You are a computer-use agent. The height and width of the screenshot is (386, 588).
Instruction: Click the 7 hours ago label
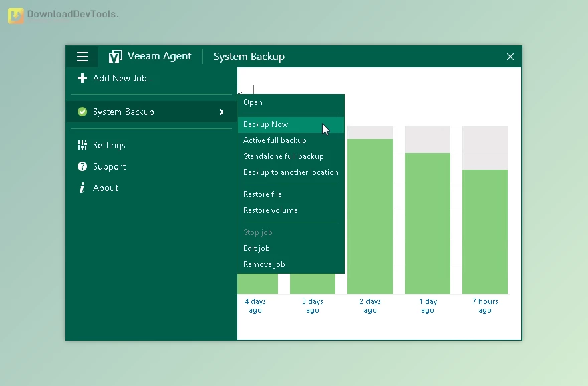(485, 306)
